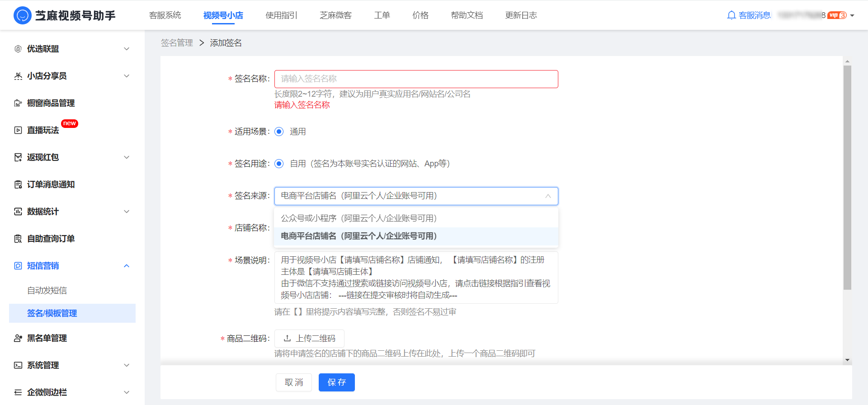
Task: Click the 添加签名 breadcrumb text
Action: (x=226, y=43)
